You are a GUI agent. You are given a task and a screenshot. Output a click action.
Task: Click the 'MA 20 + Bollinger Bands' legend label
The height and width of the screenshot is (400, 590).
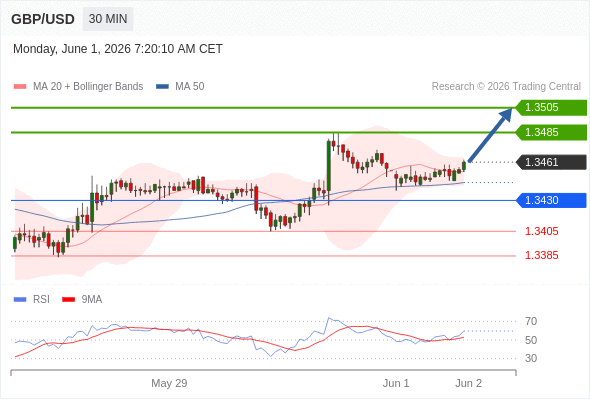click(x=88, y=87)
